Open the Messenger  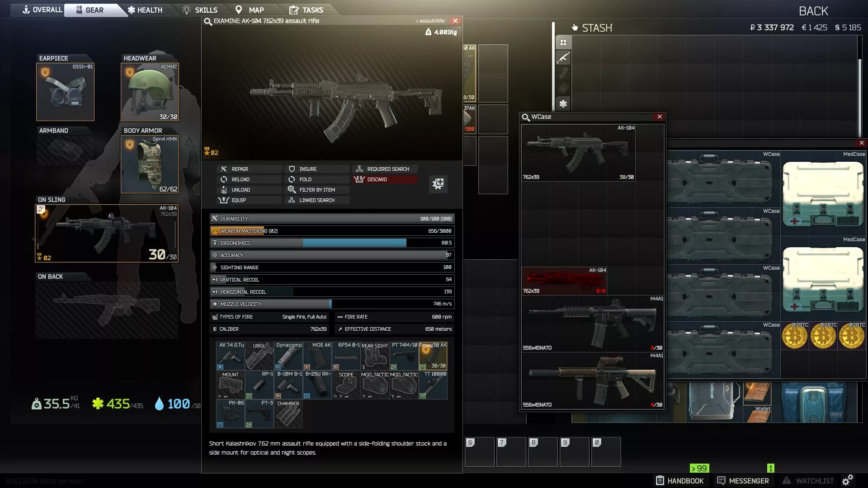tap(743, 481)
